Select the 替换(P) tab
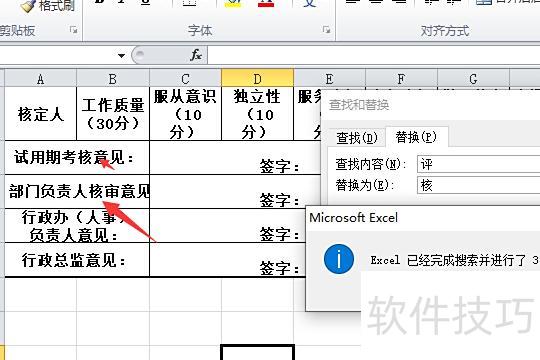Image resolution: width=540 pixels, height=360 pixels. [416, 137]
